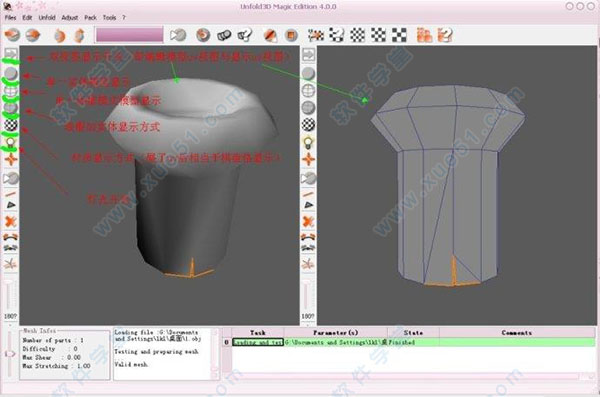Open the Pack menu
The image size is (600, 397).
pyautogui.click(x=90, y=18)
